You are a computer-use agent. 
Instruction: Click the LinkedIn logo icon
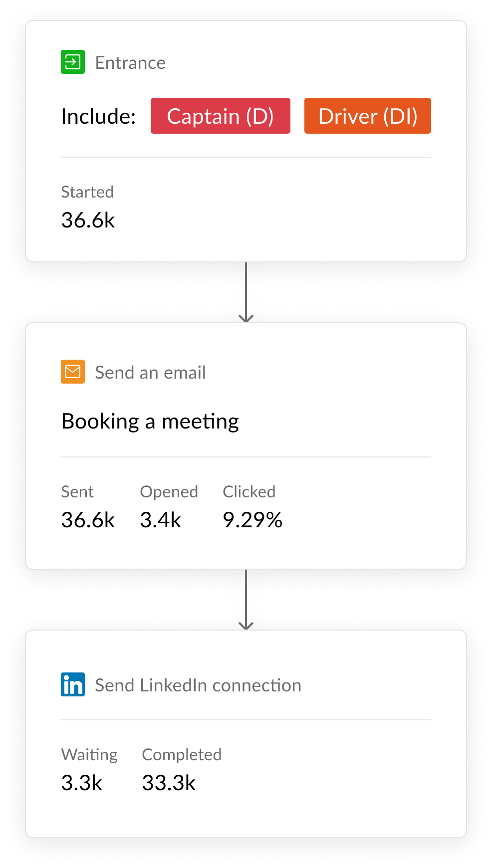(x=73, y=684)
